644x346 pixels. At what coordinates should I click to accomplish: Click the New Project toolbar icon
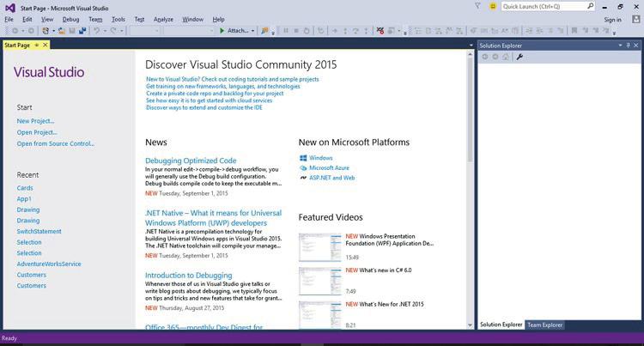click(x=46, y=31)
